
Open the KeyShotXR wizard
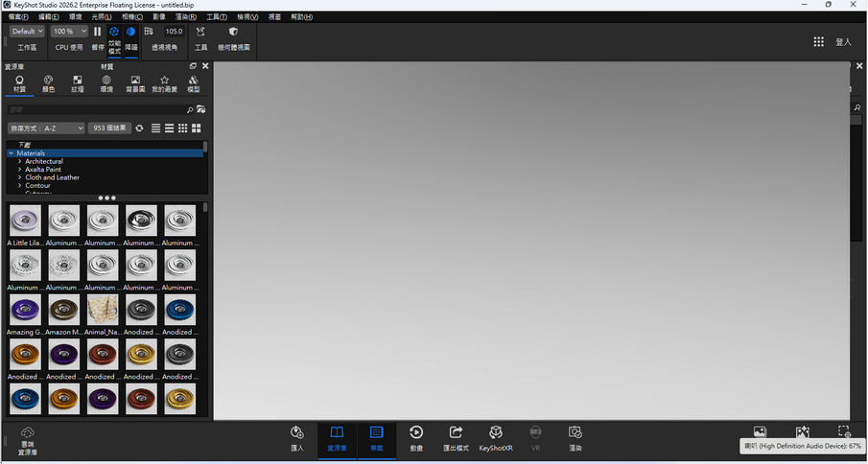496,439
